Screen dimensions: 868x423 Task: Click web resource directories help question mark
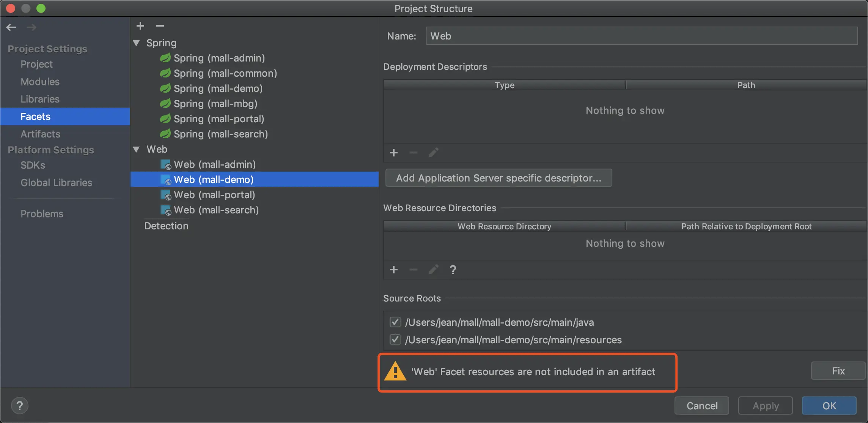453,270
